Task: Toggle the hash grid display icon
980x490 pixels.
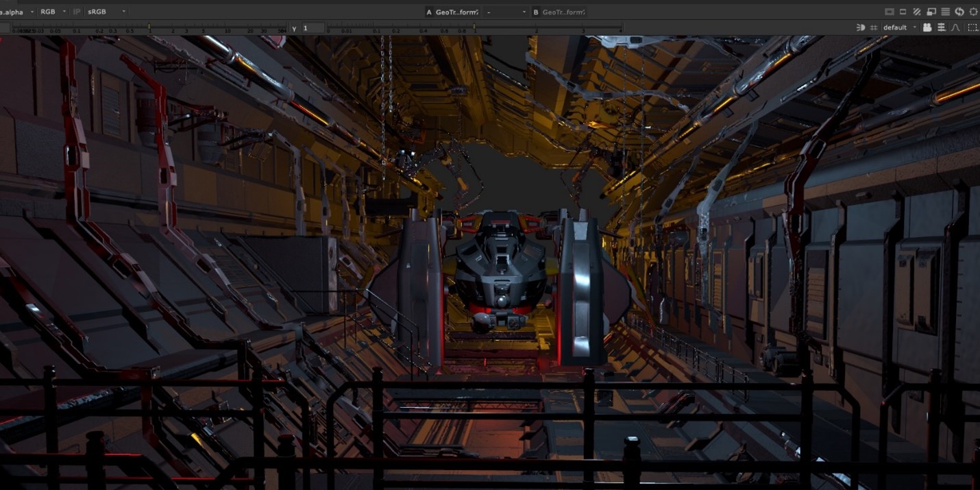Action: pos(874,27)
